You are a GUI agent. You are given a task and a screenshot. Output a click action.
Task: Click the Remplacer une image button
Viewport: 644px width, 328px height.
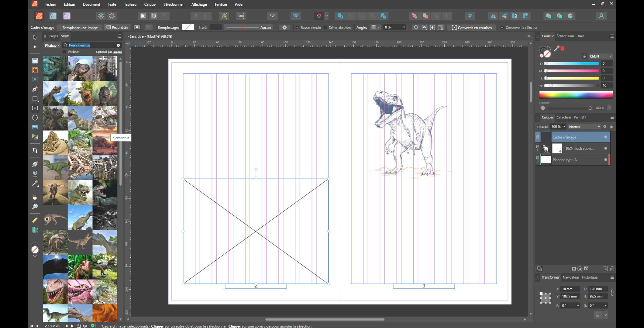tap(80, 28)
